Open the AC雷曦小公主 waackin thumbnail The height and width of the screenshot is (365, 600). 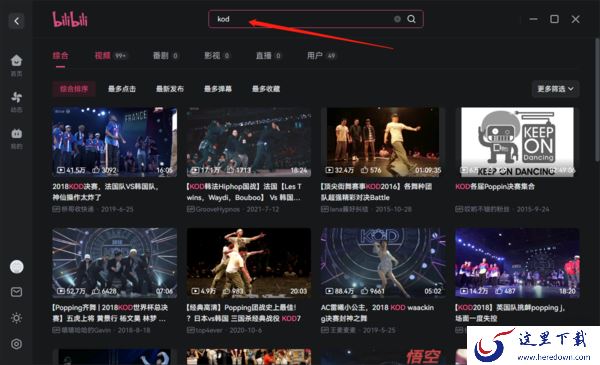383,263
